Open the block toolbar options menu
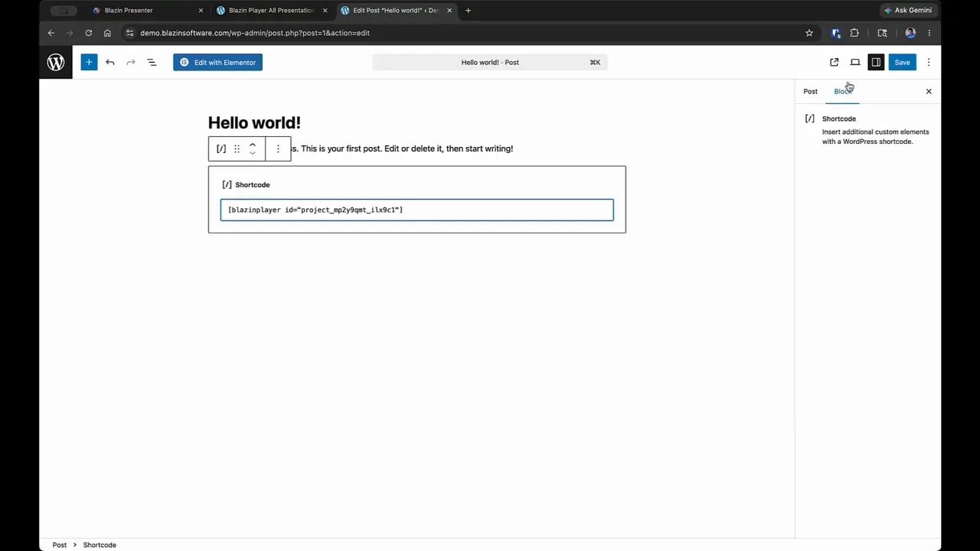Image resolution: width=980 pixels, height=551 pixels. click(278, 148)
